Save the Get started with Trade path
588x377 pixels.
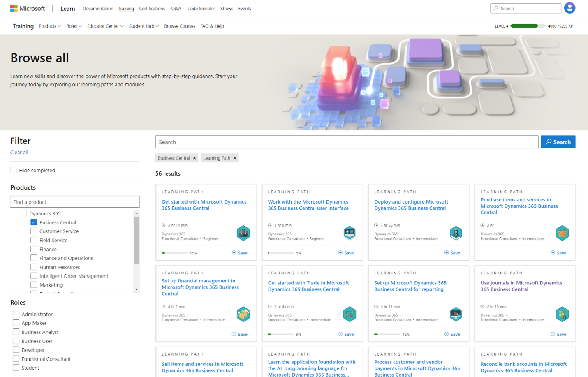pyautogui.click(x=346, y=334)
